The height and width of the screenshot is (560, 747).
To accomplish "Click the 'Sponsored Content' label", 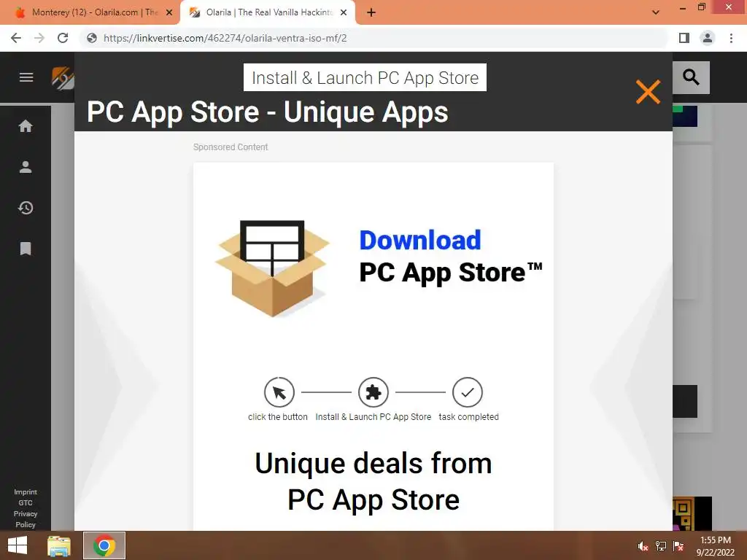I will coord(231,147).
